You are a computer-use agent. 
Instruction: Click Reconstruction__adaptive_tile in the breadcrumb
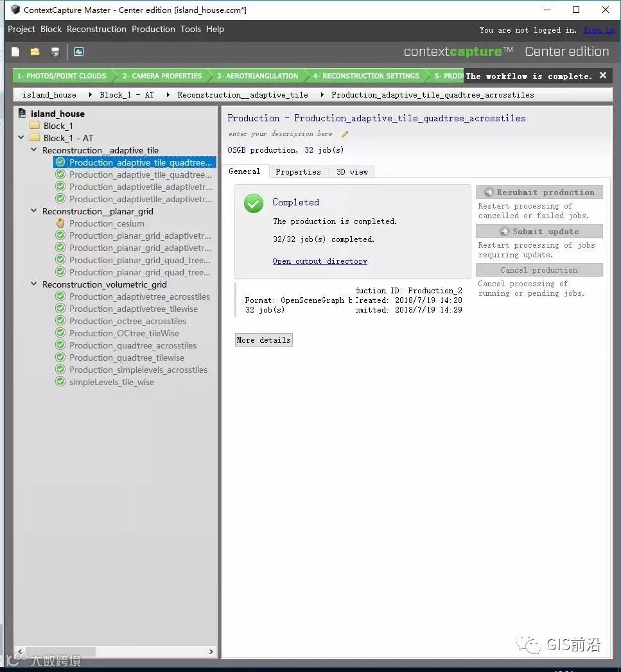[243, 95]
